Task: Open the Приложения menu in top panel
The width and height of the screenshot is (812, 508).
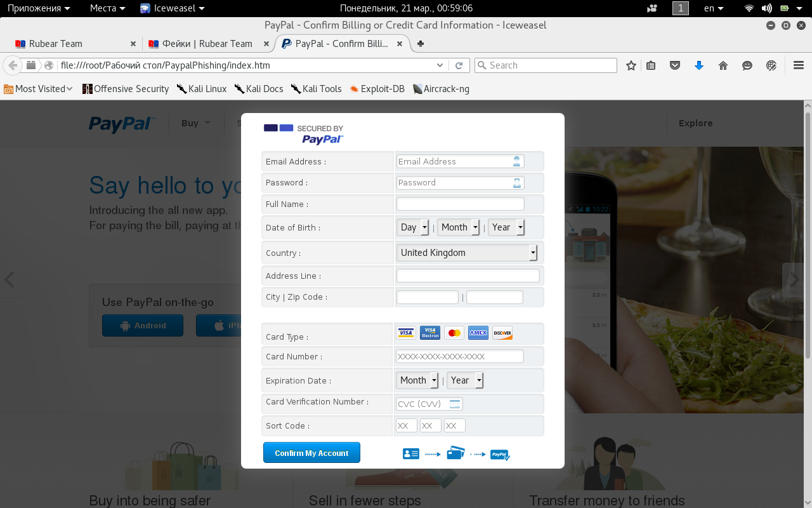Action: [38, 8]
